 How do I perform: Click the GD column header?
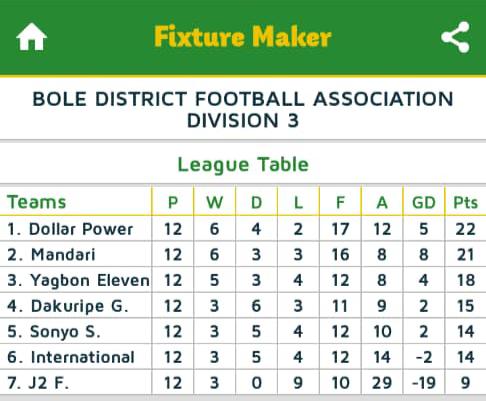click(424, 202)
